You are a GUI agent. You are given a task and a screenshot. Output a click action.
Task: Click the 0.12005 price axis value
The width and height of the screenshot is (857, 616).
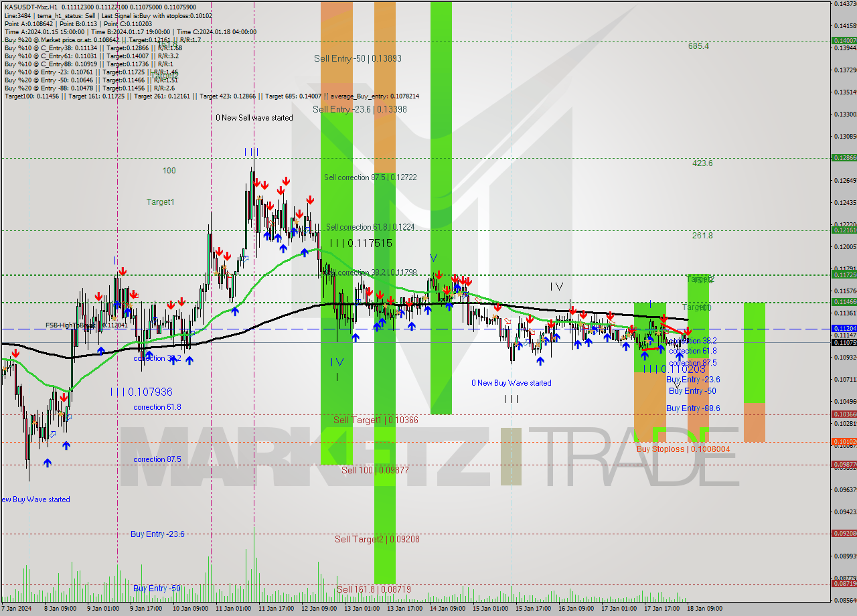point(845,246)
